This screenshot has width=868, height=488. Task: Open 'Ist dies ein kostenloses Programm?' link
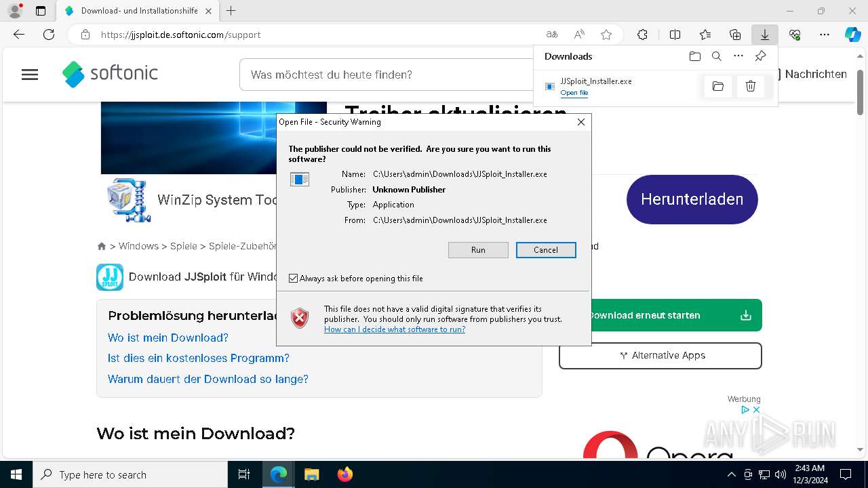[x=199, y=358]
